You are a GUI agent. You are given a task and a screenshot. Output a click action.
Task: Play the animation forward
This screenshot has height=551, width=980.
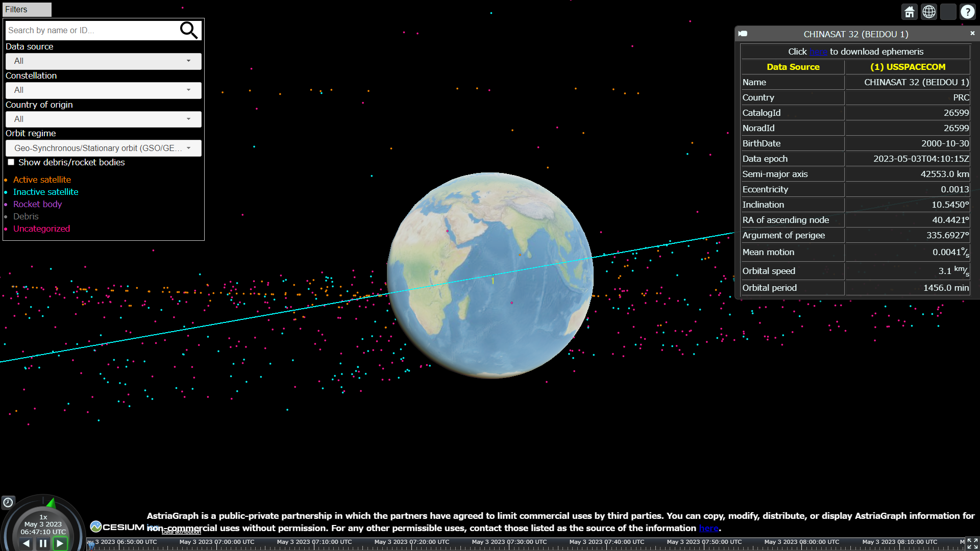pos(60,543)
